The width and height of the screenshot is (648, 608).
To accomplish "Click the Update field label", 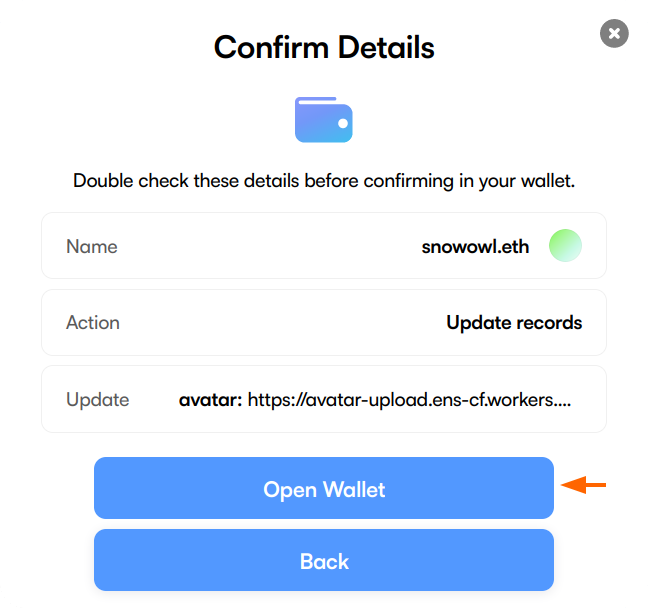I will coord(97,400).
